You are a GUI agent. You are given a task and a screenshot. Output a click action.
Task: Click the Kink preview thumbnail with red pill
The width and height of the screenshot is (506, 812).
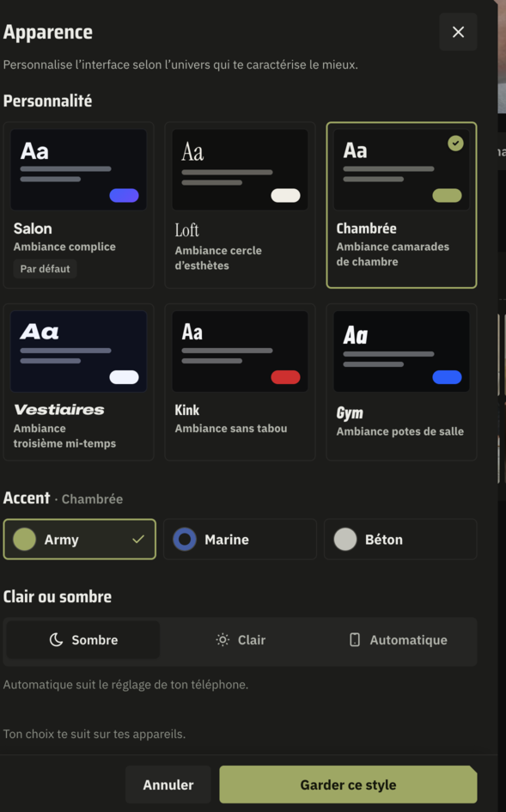pos(240,351)
